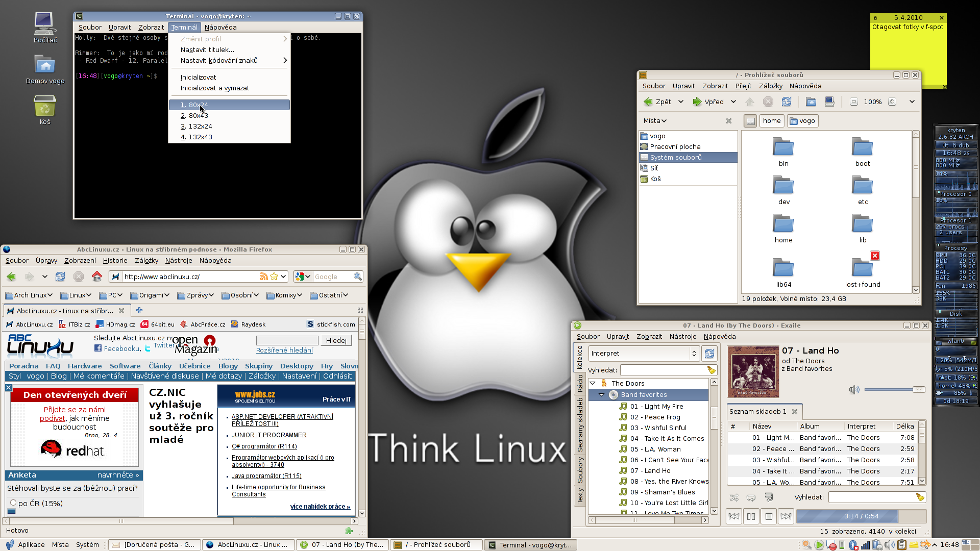
Task: Click Firefox green back arrow button
Action: 11,277
